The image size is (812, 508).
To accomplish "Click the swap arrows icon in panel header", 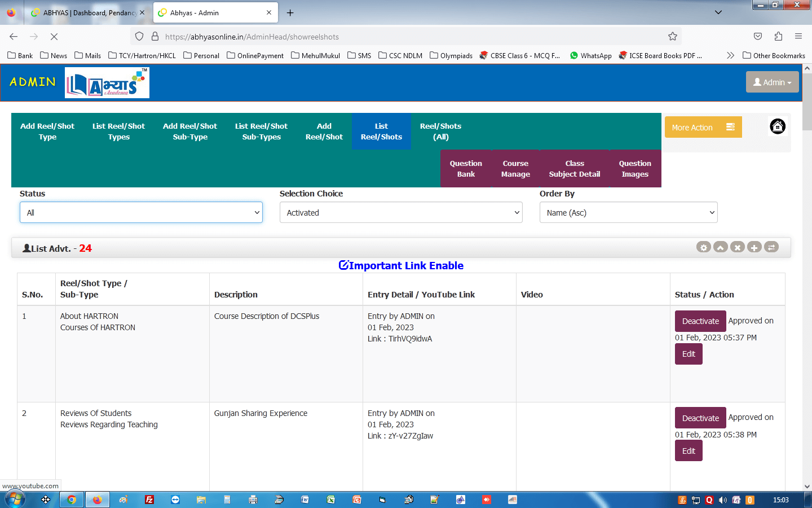I will pos(771,247).
